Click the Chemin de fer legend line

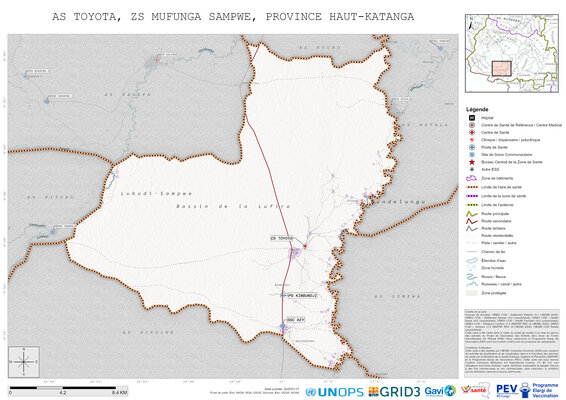coord(472,252)
